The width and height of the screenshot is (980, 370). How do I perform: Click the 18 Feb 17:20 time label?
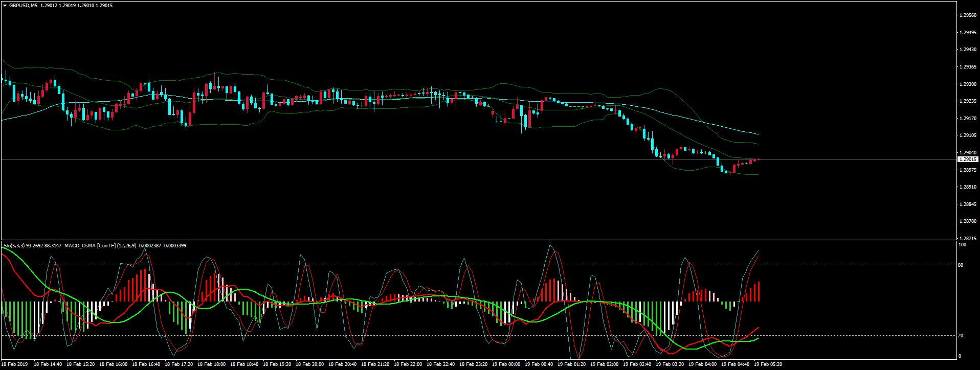tap(179, 365)
